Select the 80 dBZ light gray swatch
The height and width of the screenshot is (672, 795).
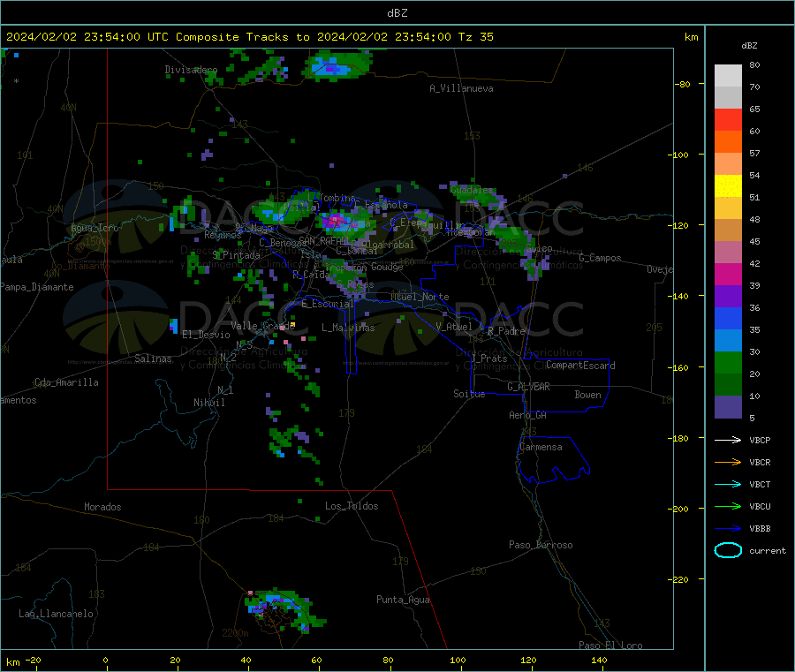(728, 76)
